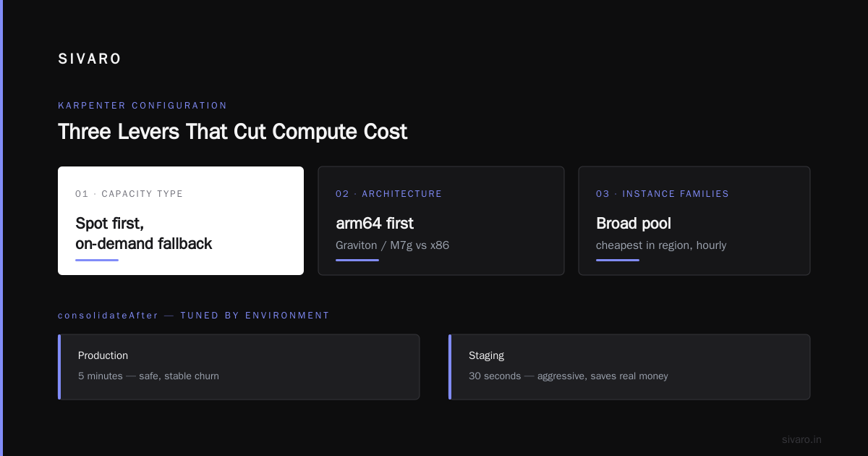Click the consolidateAfter tuned by environment label

[x=194, y=316]
